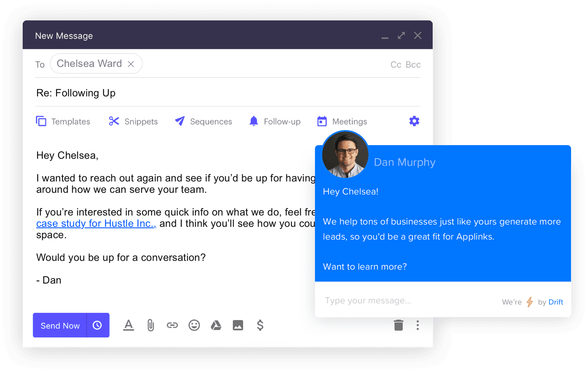Set a Follow-up reminder
This screenshot has width=588, height=372.
[x=275, y=121]
